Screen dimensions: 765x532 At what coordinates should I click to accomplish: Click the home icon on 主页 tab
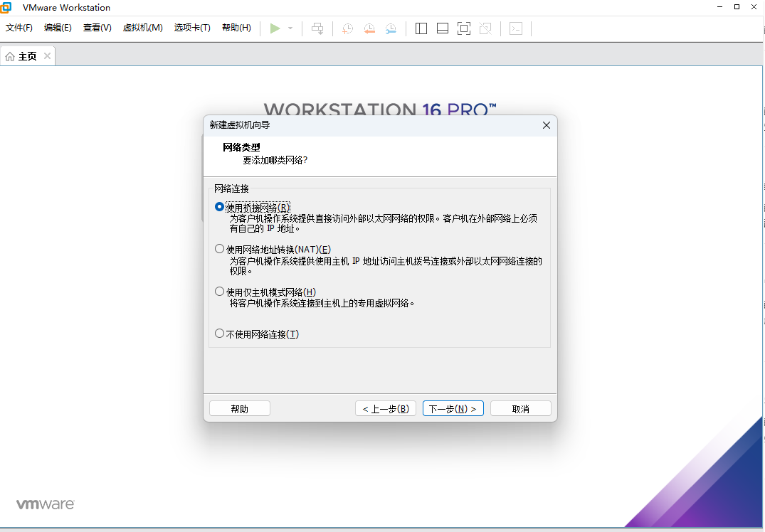pyautogui.click(x=10, y=57)
